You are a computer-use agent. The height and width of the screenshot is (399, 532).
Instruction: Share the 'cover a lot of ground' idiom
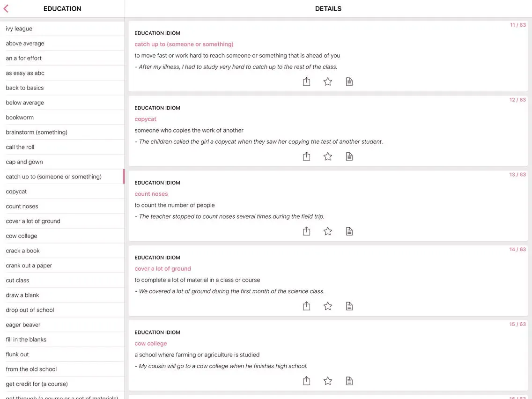coord(306,306)
